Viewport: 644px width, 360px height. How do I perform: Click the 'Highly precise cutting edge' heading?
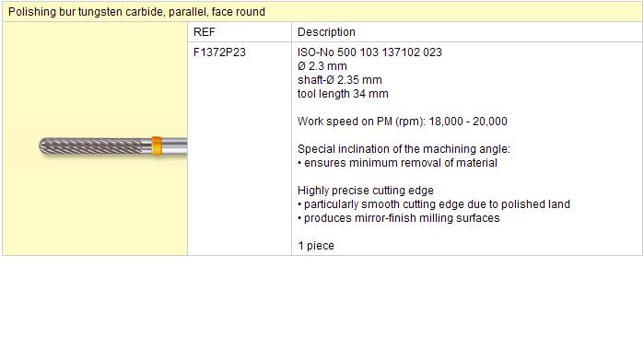coord(366,190)
